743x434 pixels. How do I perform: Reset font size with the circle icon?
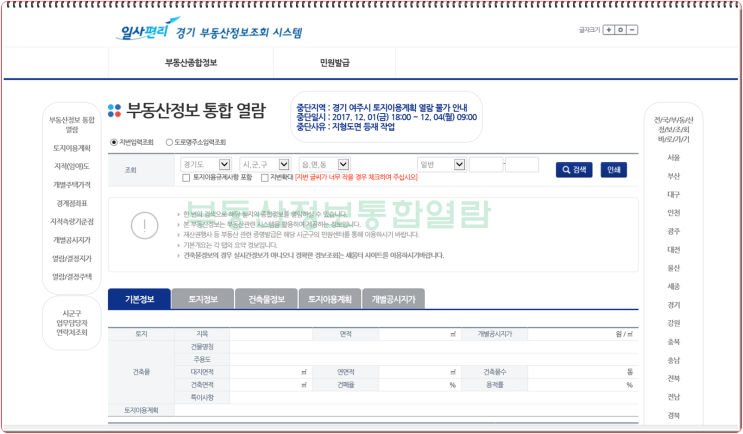click(620, 30)
